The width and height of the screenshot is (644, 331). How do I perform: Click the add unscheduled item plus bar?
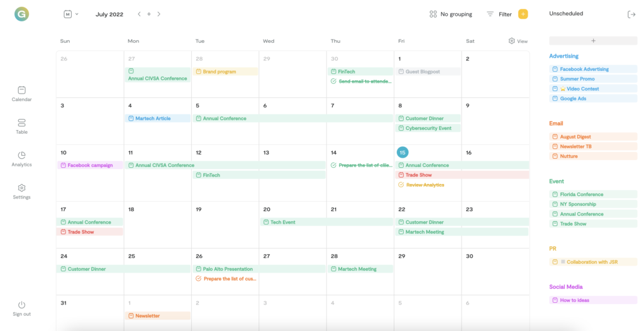click(592, 41)
